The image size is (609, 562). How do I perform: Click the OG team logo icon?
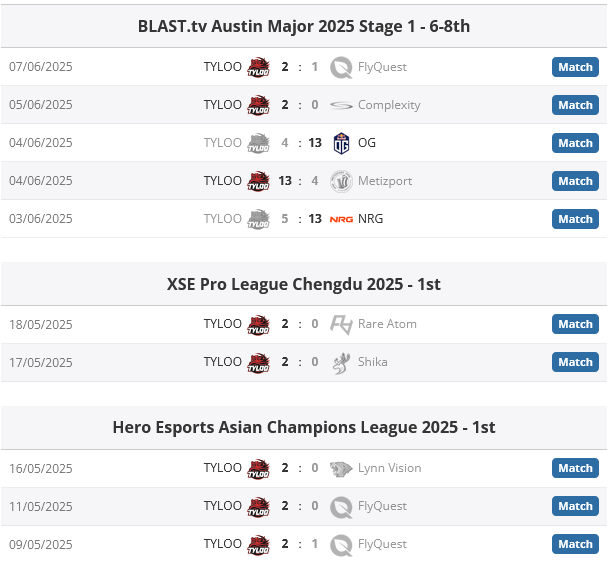pos(341,143)
